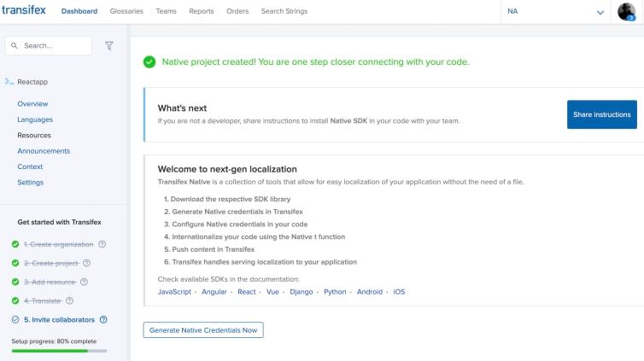Click the green check for Create project

click(15, 263)
